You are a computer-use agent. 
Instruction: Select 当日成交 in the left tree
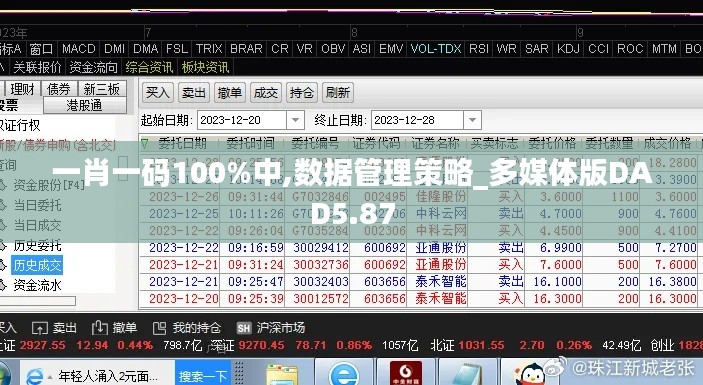37,225
